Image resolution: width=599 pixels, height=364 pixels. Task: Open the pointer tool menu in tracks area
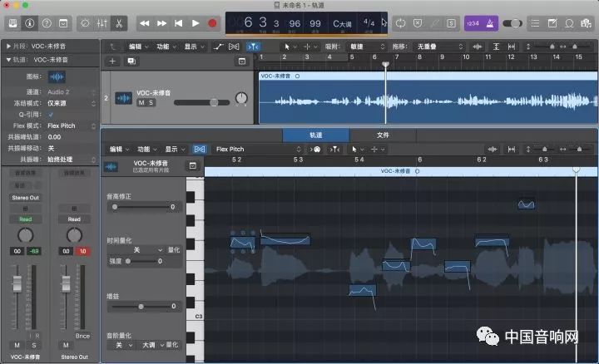[290, 47]
